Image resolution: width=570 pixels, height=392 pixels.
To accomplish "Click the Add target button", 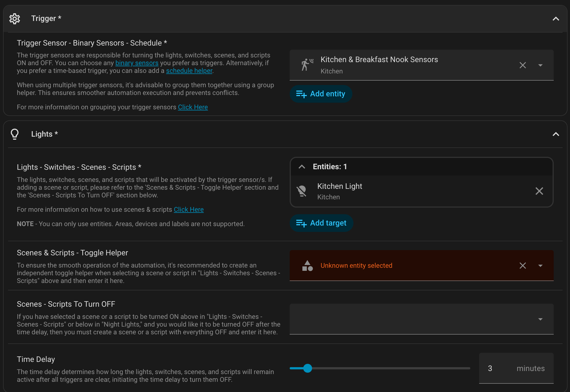I will point(321,223).
